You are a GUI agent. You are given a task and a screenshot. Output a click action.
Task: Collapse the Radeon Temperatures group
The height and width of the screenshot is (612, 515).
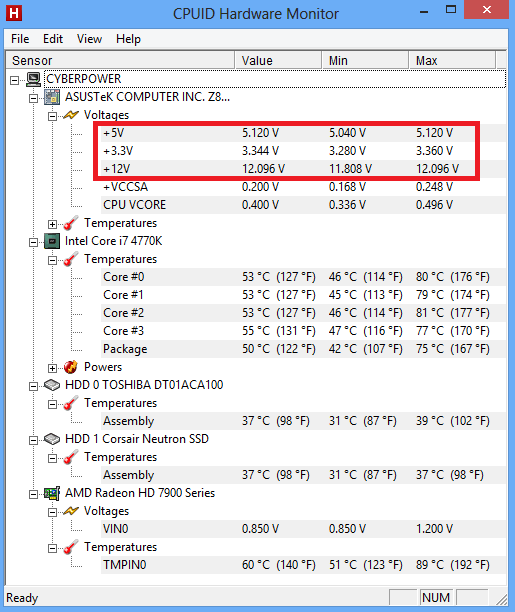(x=52, y=548)
